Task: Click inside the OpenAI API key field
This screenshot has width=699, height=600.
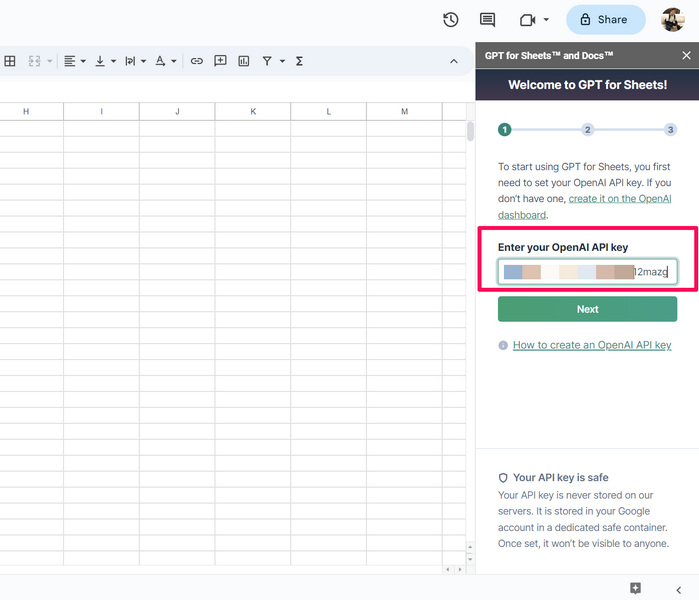Action: 587,272
